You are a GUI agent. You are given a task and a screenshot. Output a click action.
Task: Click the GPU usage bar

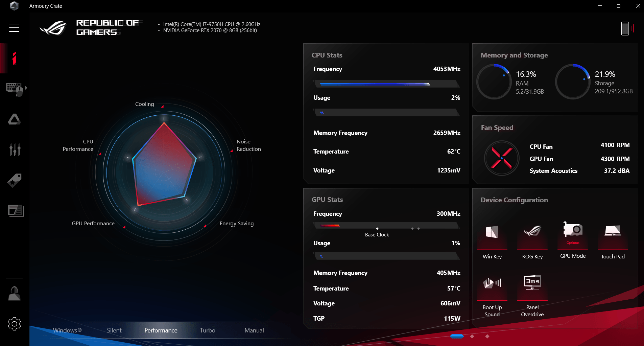tap(386, 256)
